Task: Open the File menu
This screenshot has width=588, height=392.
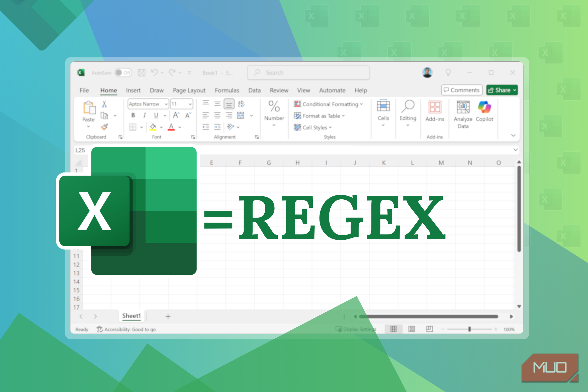Action: (x=84, y=90)
